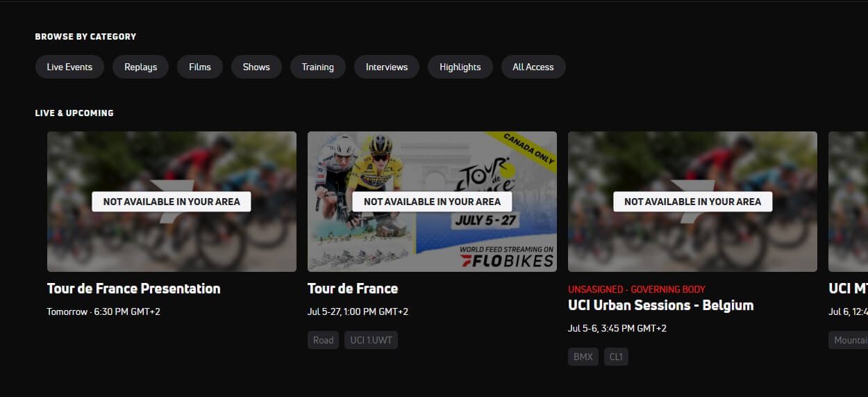868x397 pixels.
Task: Browse the Films category
Action: tap(200, 67)
